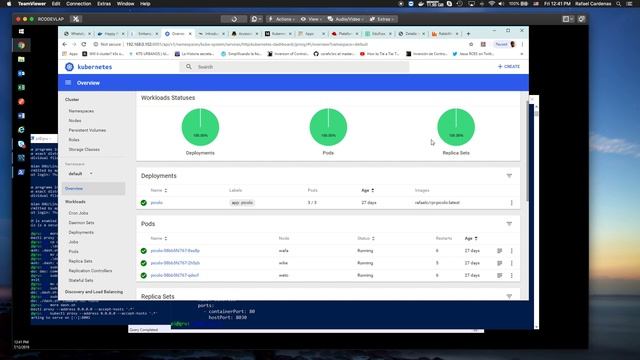Open Cron Jobs in sidebar
The image size is (640, 360).
pyautogui.click(x=78, y=213)
